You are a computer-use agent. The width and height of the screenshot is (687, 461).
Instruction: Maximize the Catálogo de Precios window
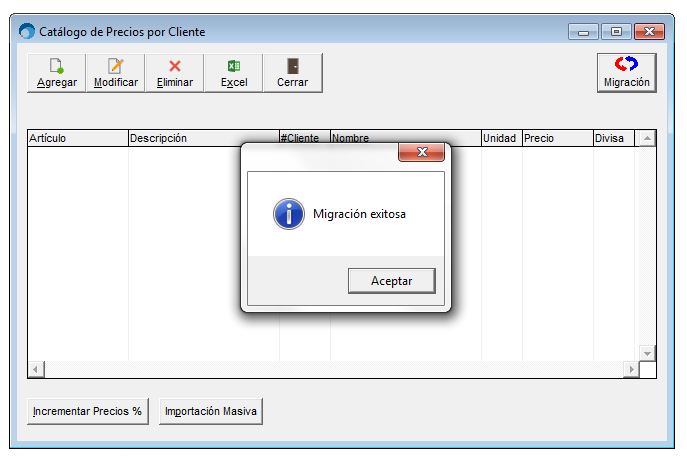[x=616, y=32]
